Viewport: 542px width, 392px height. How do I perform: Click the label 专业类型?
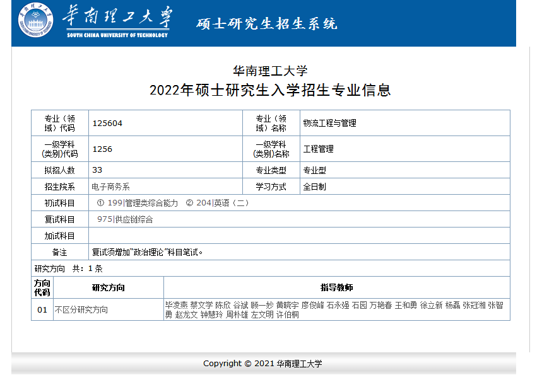(x=271, y=170)
